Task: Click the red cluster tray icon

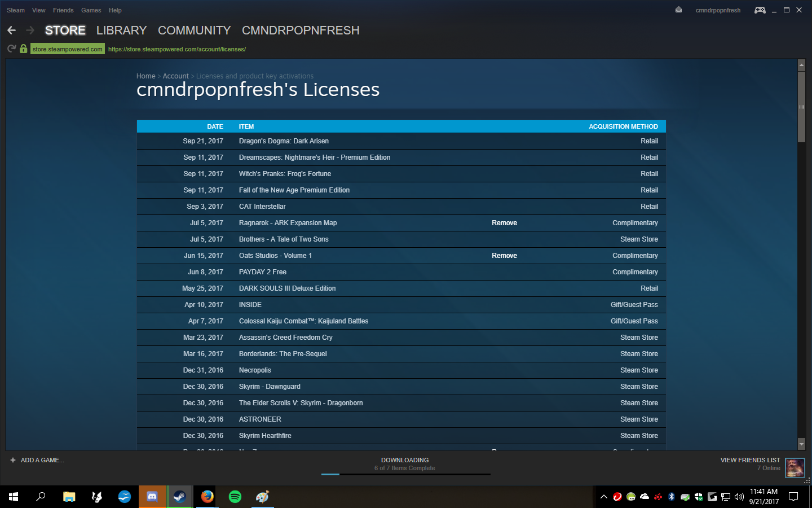Action: tap(658, 497)
